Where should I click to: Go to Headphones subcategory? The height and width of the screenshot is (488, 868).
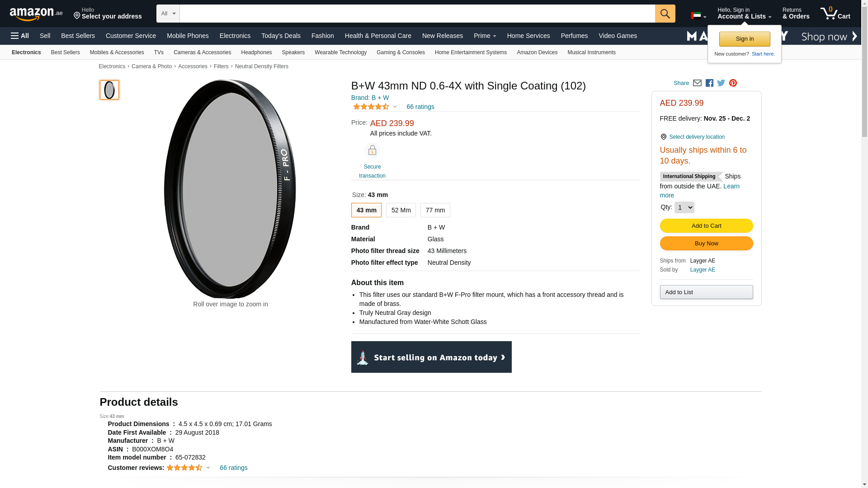[256, 52]
